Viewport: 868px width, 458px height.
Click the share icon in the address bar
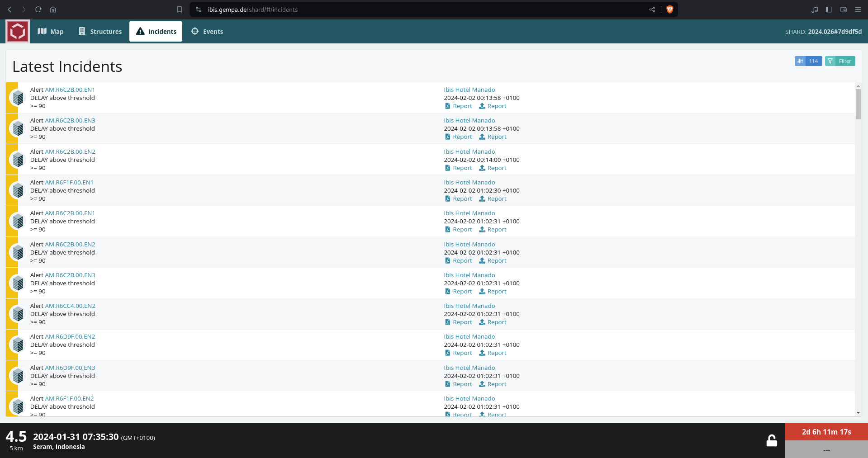pyautogui.click(x=652, y=9)
